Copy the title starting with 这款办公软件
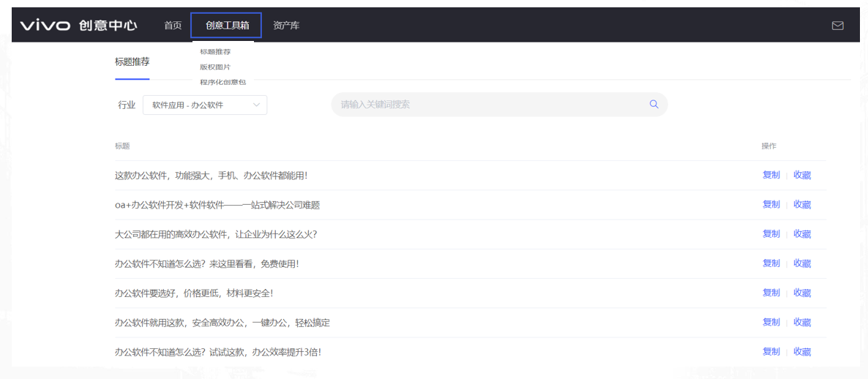Image resolution: width=868 pixels, height=379 pixels. [x=771, y=175]
